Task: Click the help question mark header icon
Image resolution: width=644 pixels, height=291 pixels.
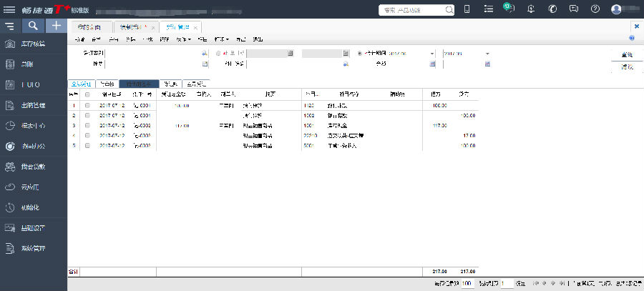Action: (595, 9)
